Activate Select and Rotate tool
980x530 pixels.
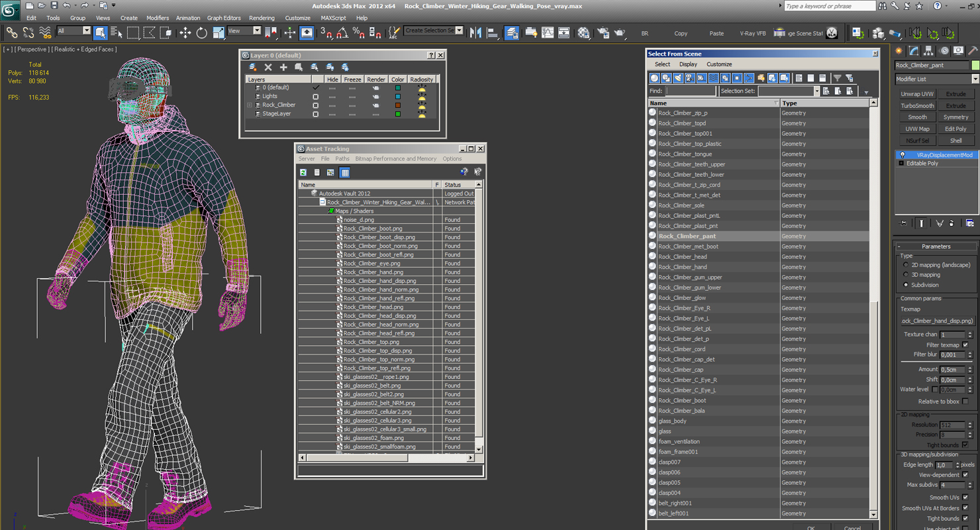coord(201,32)
